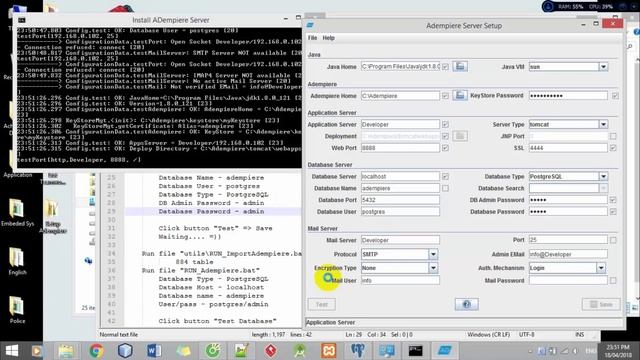Open the green swirl app on the taskbar
Screen dimensions: 640x360
(212, 351)
